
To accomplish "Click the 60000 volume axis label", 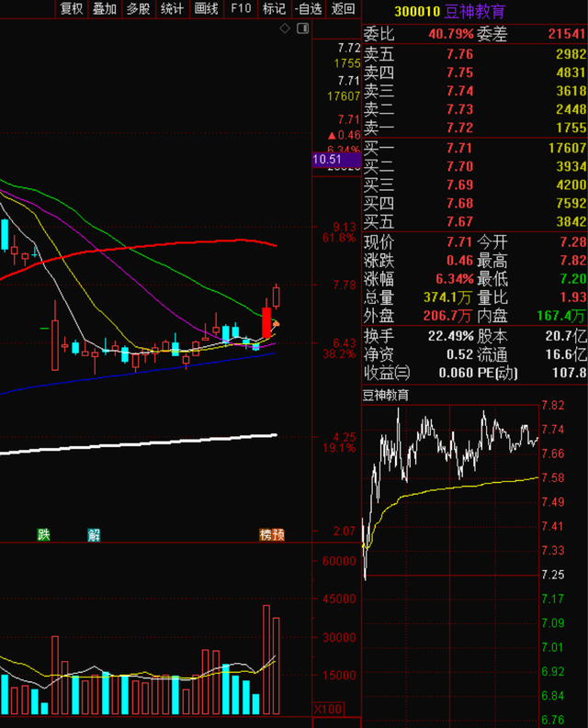I will [x=339, y=561].
